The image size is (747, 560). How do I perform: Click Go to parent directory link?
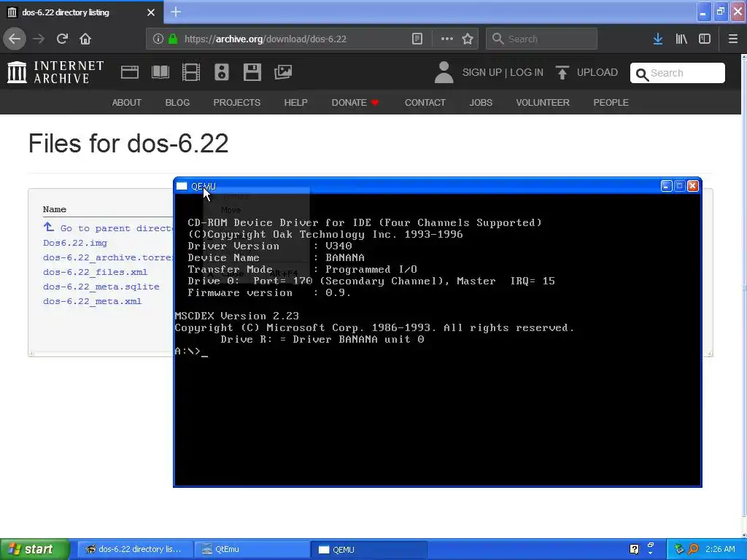[x=108, y=228]
